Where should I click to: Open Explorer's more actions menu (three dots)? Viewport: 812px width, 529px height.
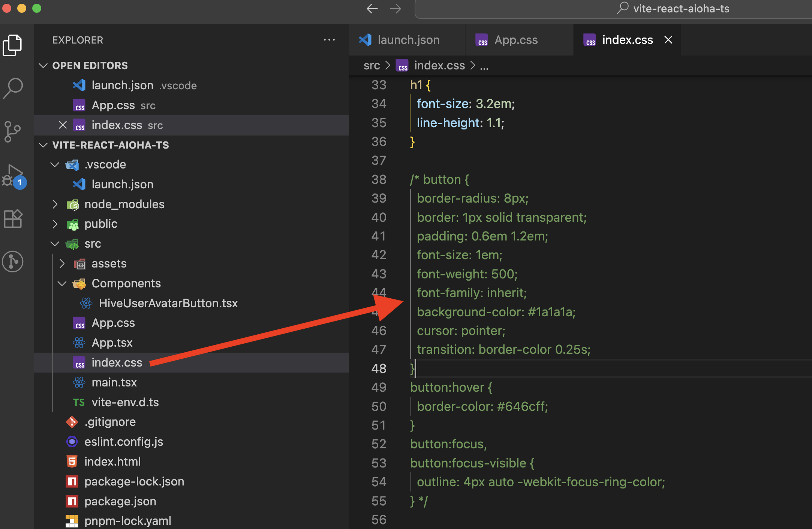(x=329, y=40)
